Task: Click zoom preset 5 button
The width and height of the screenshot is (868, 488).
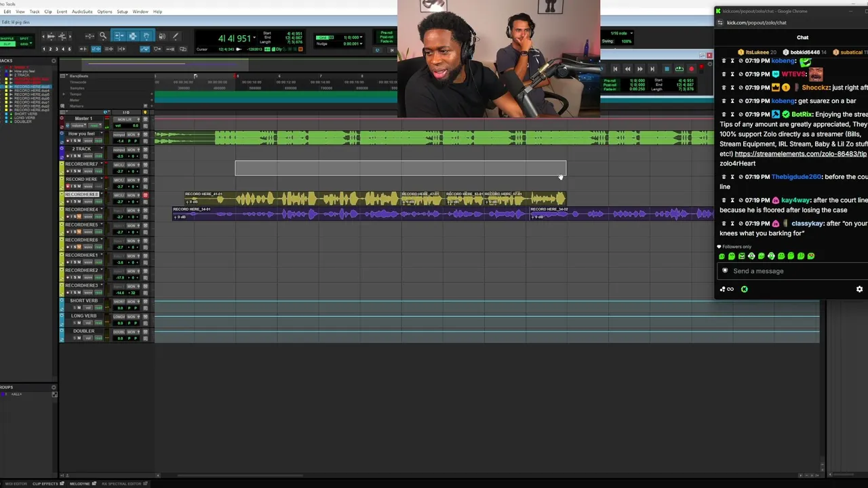Action: (x=70, y=49)
